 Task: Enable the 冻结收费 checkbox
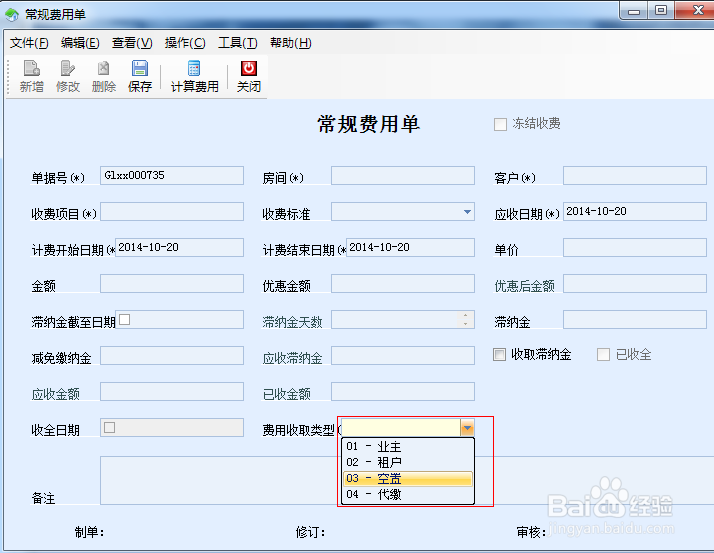pos(500,124)
